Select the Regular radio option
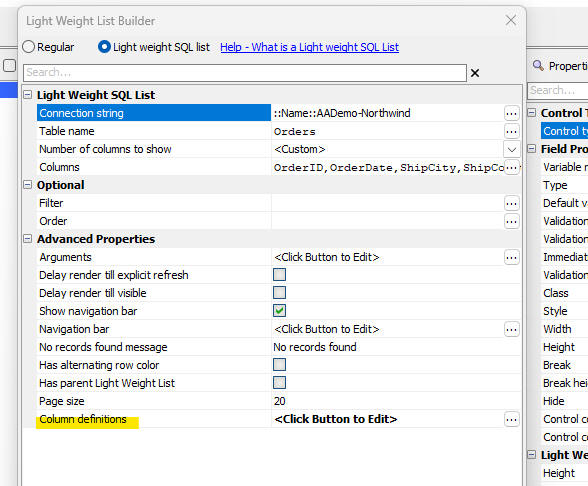 click(x=28, y=47)
